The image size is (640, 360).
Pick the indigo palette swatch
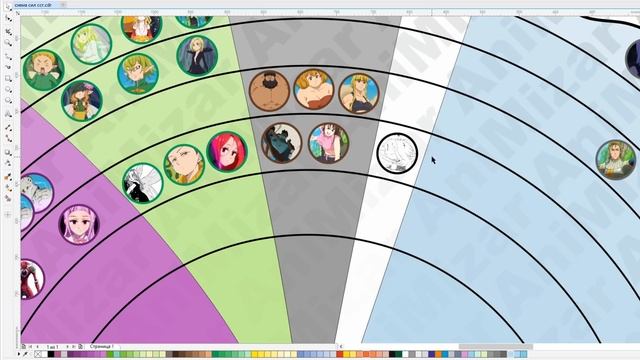[431, 354]
